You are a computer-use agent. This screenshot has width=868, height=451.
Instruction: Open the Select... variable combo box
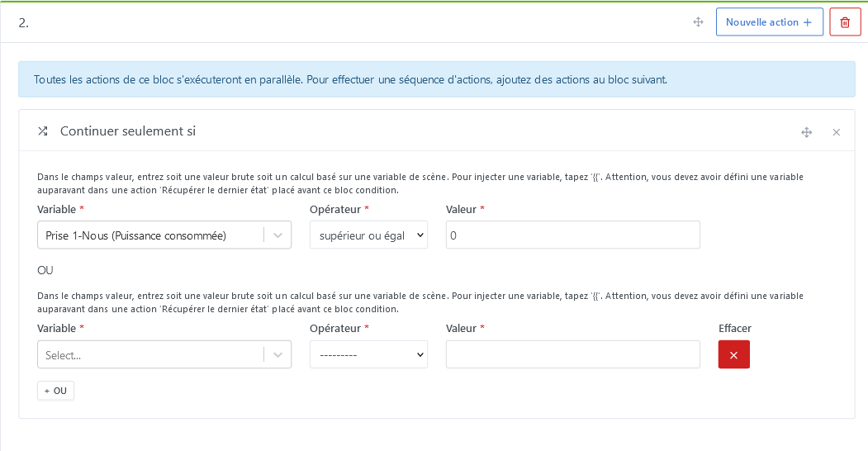pyautogui.click(x=150, y=354)
